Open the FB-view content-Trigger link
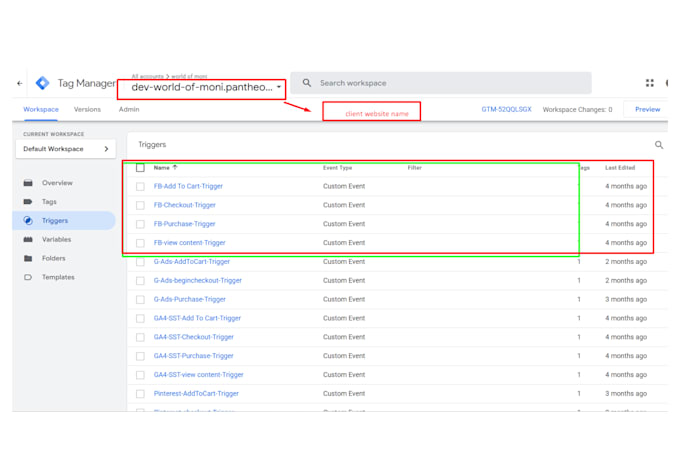680x459 pixels. tap(190, 243)
